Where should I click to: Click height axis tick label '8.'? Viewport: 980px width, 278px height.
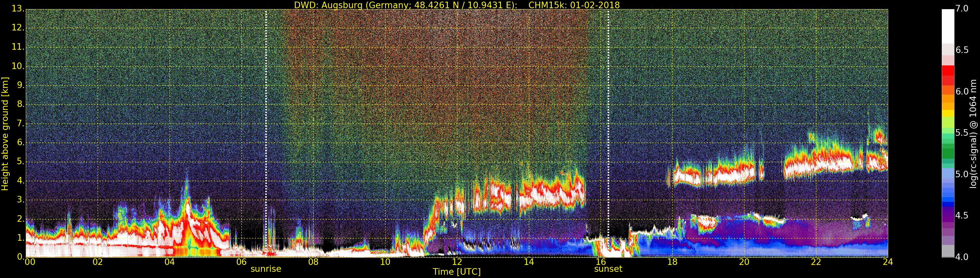pos(21,104)
